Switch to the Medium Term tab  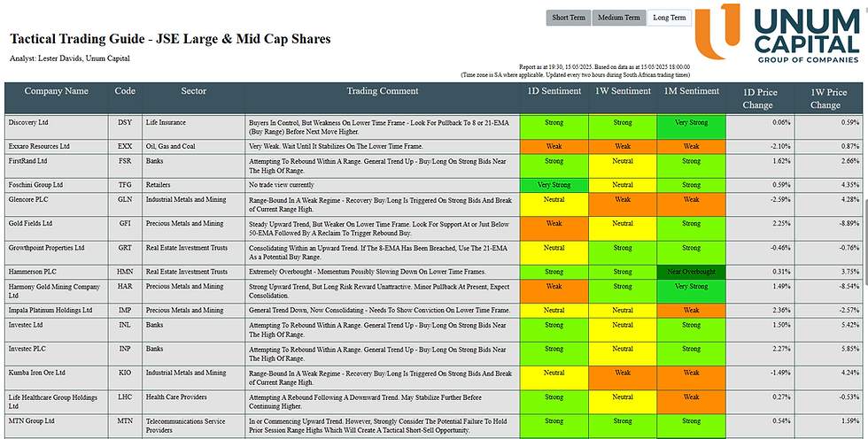[619, 18]
